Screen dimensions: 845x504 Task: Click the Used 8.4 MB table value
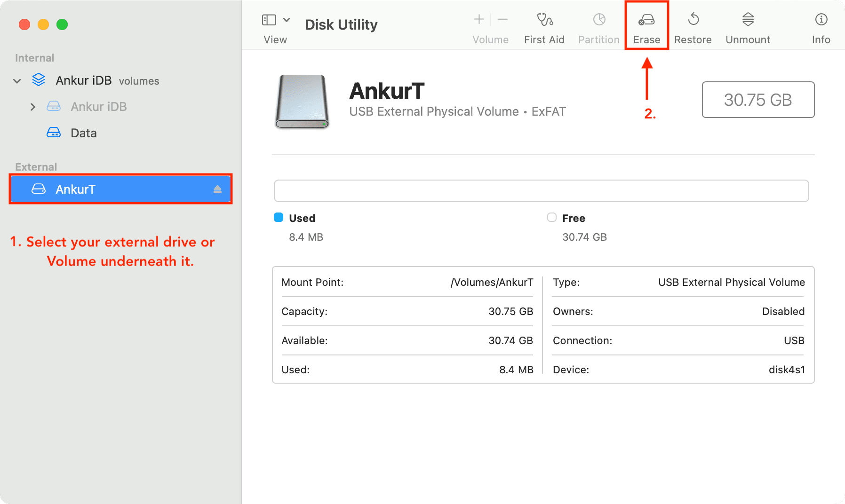pyautogui.click(x=516, y=370)
